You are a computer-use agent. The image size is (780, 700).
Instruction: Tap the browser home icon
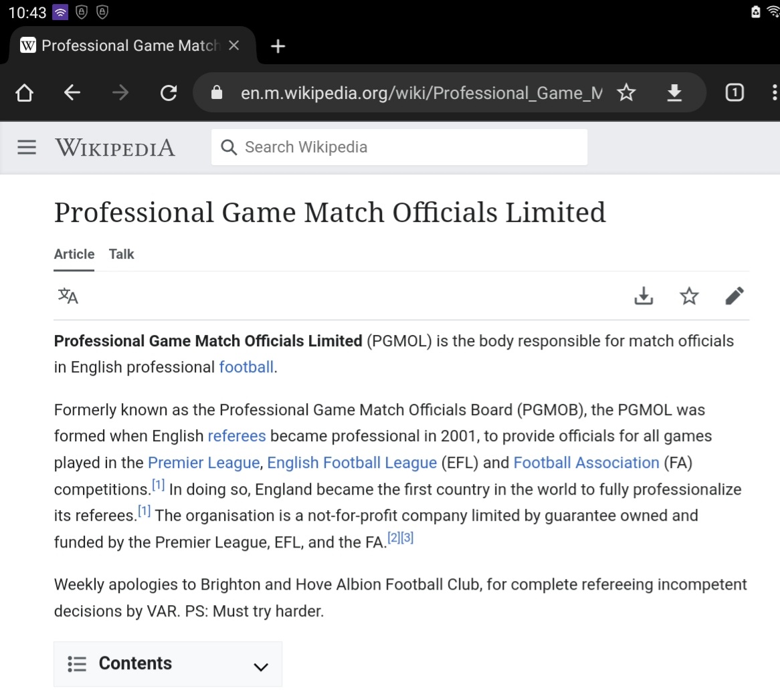coord(24,92)
